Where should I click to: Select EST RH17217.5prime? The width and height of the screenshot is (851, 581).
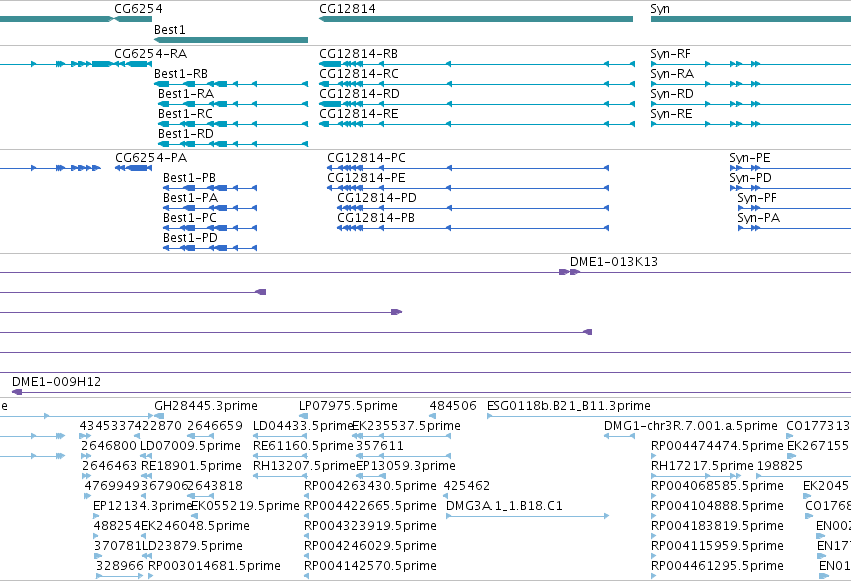pyautogui.click(x=702, y=466)
